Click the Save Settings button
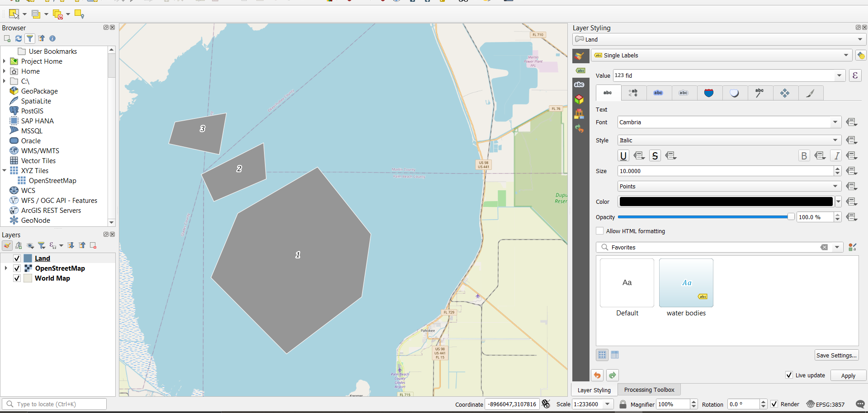The width and height of the screenshot is (868, 413). pyautogui.click(x=836, y=355)
